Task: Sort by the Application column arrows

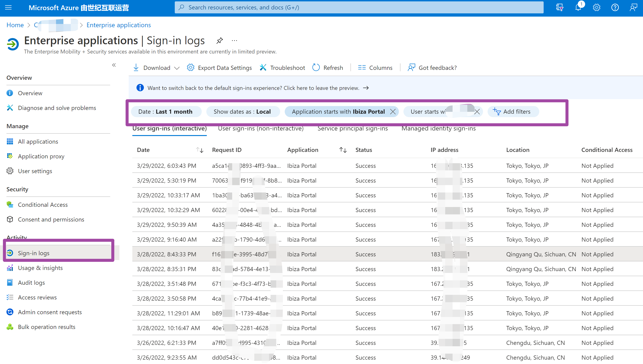Action: tap(343, 150)
